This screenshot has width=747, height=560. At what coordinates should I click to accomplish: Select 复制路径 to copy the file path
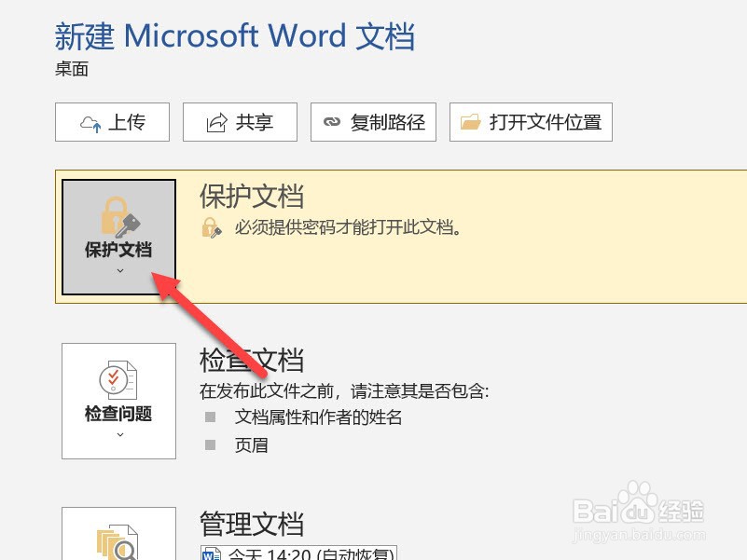pyautogui.click(x=373, y=121)
